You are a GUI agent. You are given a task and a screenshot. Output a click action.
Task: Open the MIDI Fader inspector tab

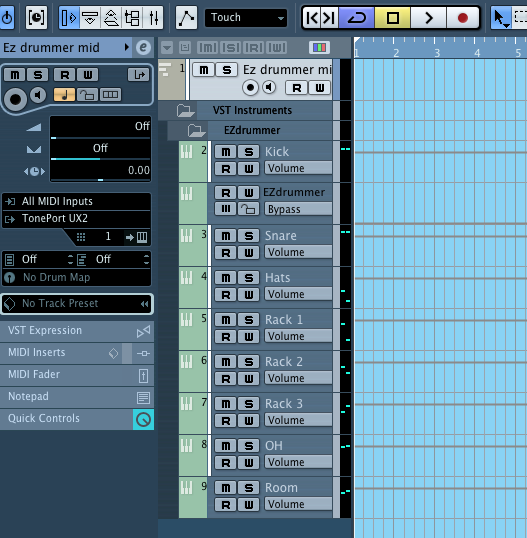click(77, 375)
